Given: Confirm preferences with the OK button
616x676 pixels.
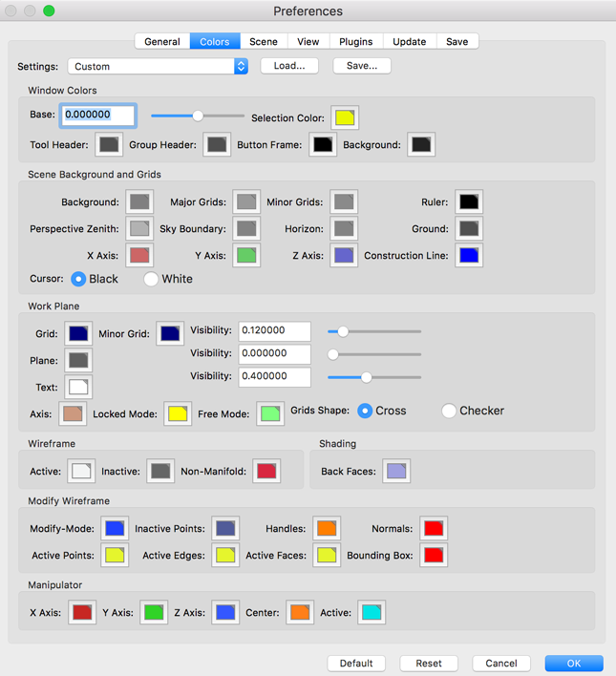Looking at the screenshot, I should pos(574,663).
